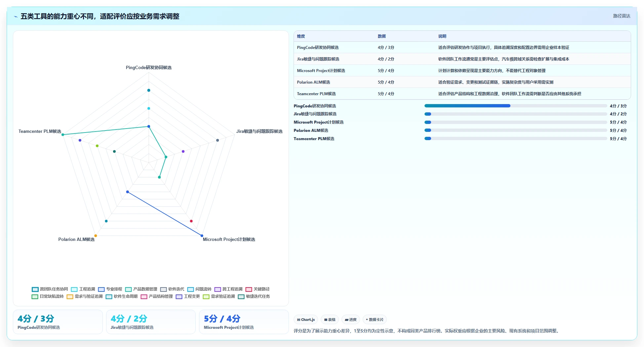Viewport: 644px width, 347px height.
Task: Click the 说明 column header
Action: pos(442,36)
